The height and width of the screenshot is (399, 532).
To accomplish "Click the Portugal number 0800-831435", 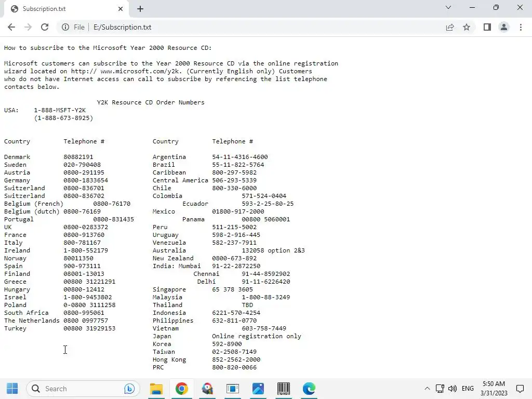I will (x=113, y=220).
